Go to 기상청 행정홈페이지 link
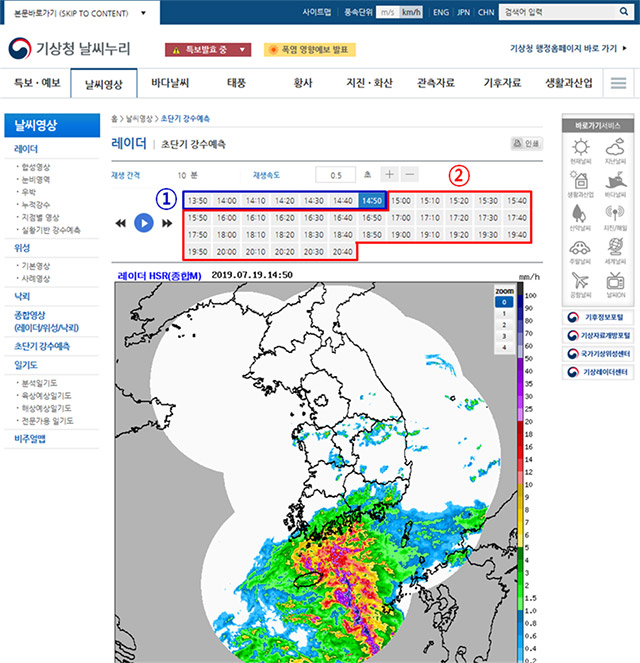Screen dimensions: 640x663 569,49
